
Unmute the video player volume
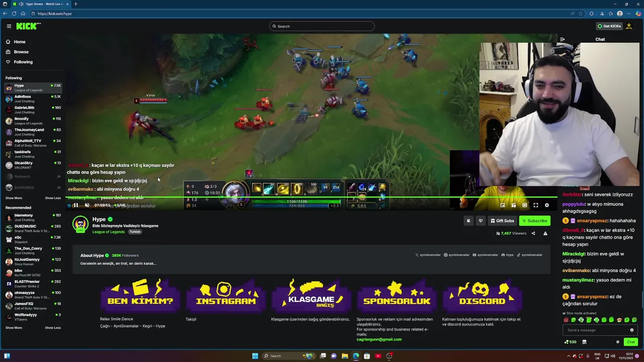point(87,205)
